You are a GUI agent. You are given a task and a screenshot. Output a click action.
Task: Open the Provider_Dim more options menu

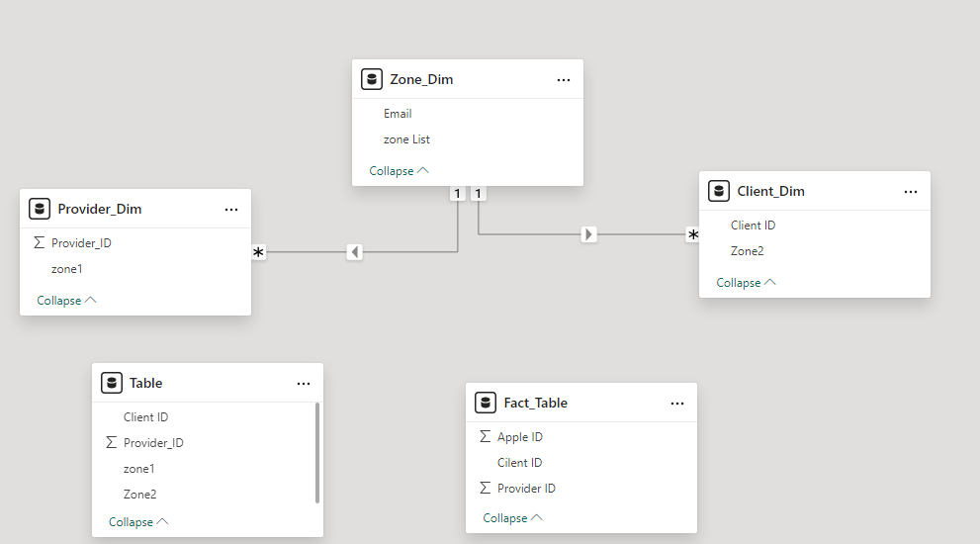pos(231,210)
